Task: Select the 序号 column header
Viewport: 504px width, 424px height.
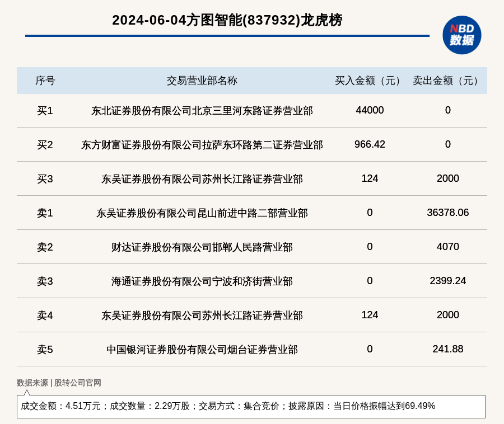Action: coord(45,81)
